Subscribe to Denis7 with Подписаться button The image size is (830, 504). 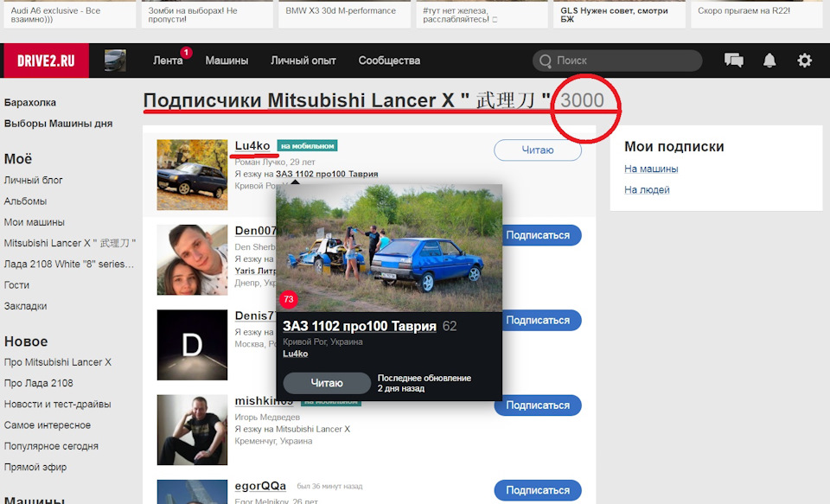541,320
